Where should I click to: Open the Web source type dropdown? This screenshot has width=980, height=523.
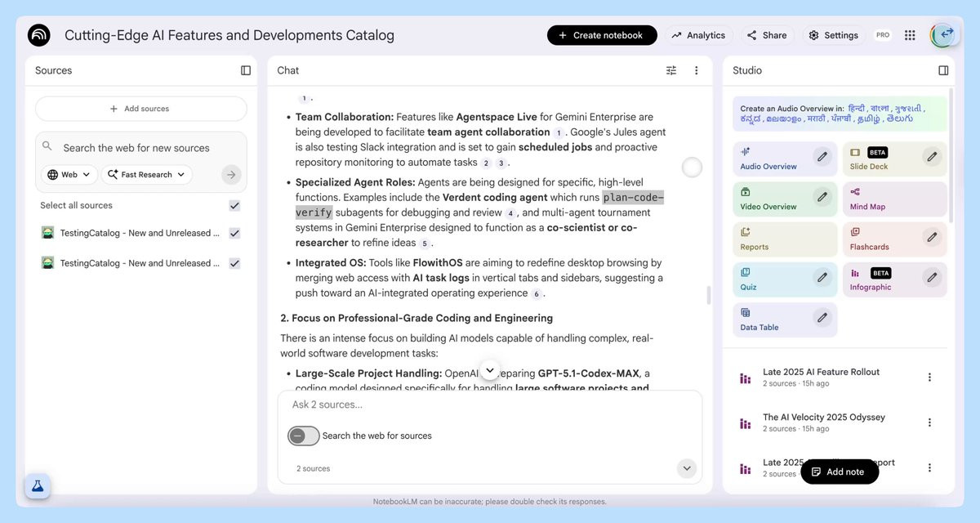point(69,174)
